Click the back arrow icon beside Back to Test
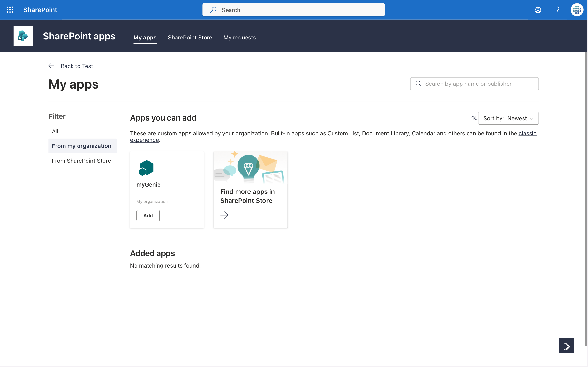Viewport: 588px width, 367px height. (x=51, y=66)
